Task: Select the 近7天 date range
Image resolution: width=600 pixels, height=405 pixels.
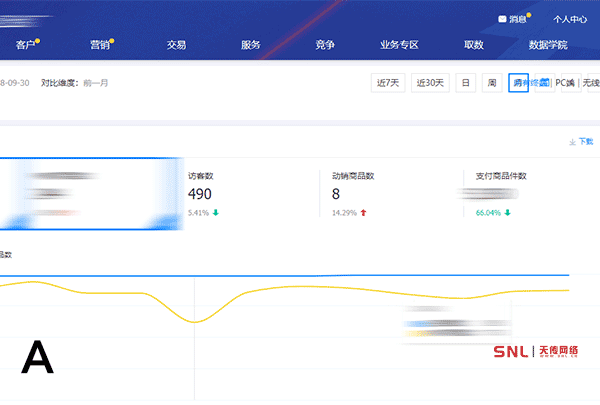Action: pyautogui.click(x=387, y=83)
